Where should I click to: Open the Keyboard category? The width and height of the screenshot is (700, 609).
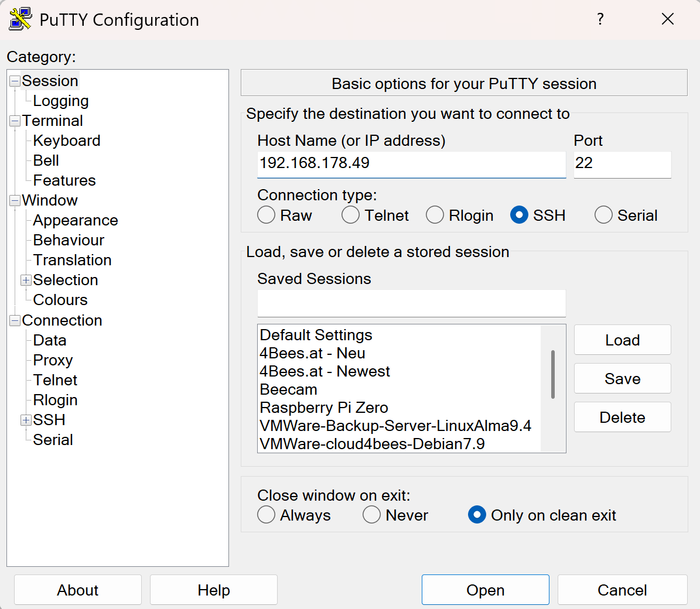click(67, 141)
